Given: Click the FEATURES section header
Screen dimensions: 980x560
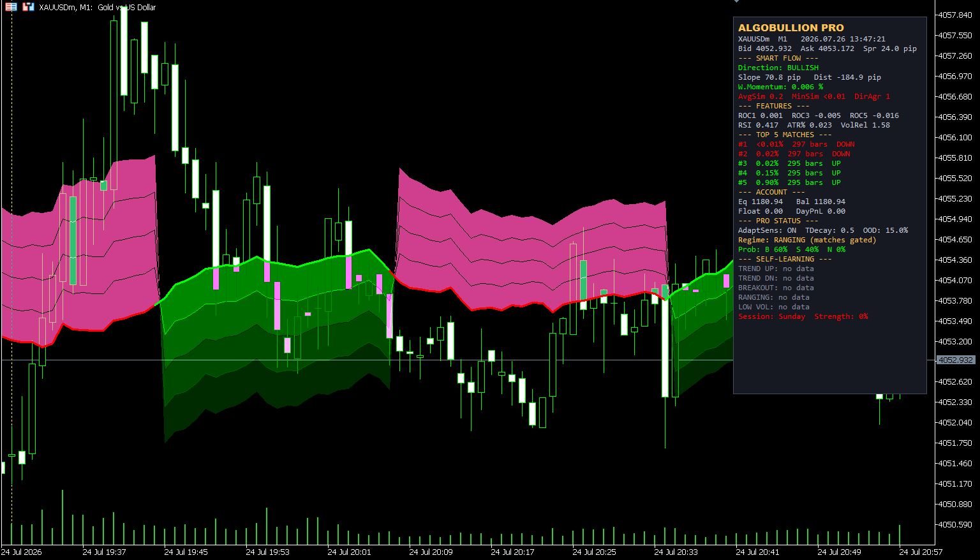Looking at the screenshot, I should [x=773, y=106].
